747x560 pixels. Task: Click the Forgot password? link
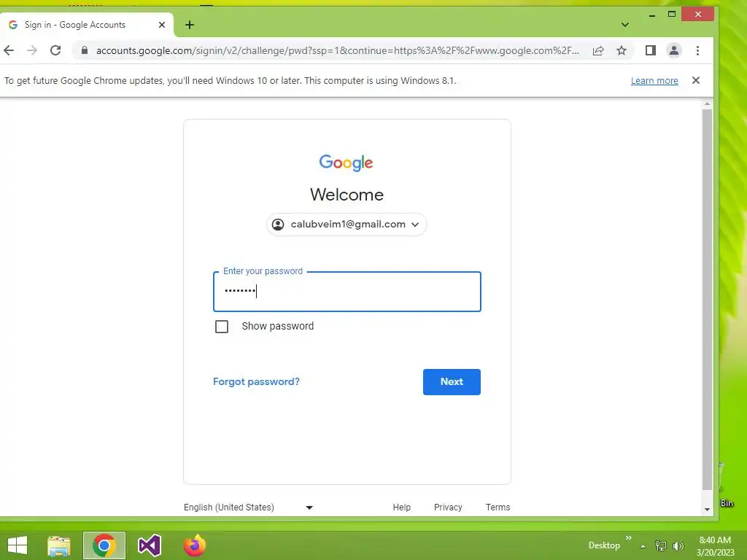[256, 381]
